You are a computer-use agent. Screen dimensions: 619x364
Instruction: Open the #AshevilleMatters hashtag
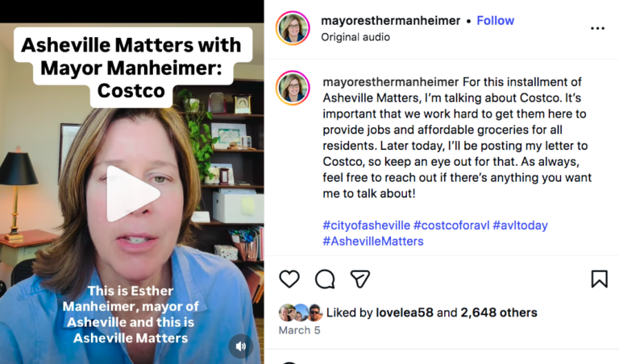[373, 241]
